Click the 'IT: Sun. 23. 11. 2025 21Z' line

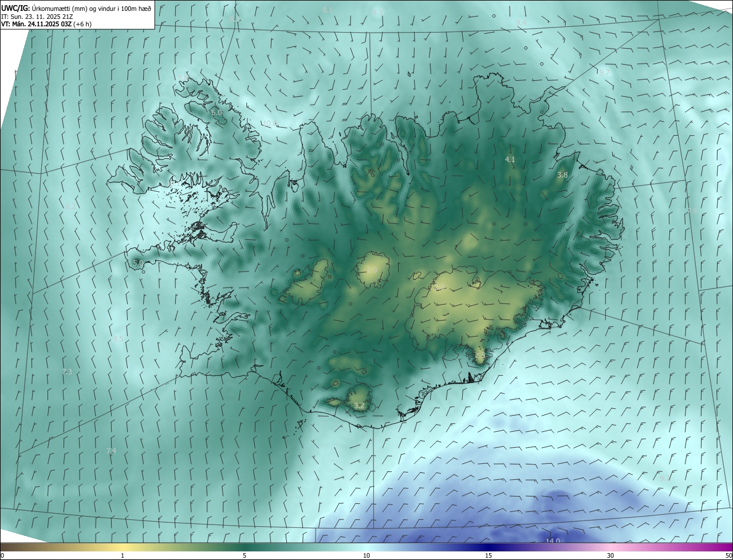coord(38,17)
